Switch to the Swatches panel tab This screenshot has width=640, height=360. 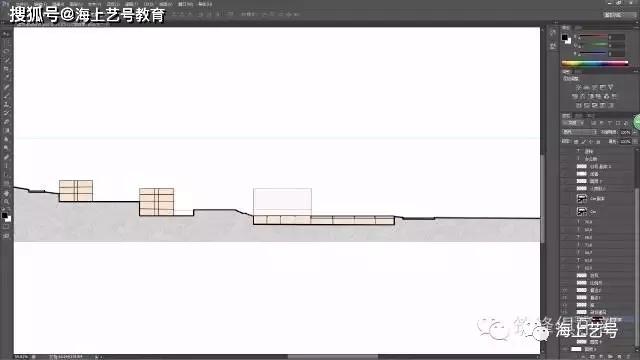pos(578,28)
